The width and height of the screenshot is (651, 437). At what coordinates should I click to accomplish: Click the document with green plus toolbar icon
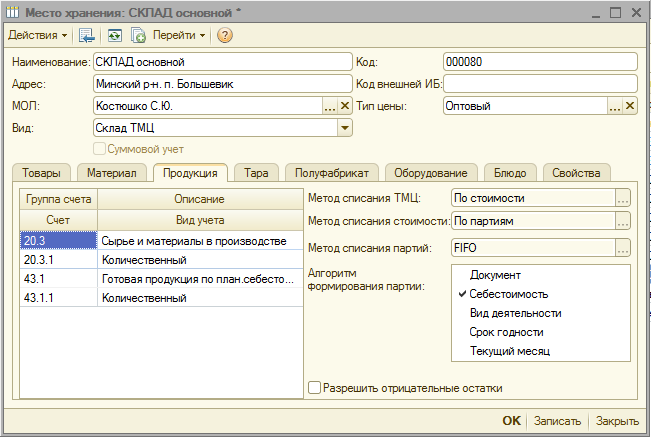pos(137,35)
